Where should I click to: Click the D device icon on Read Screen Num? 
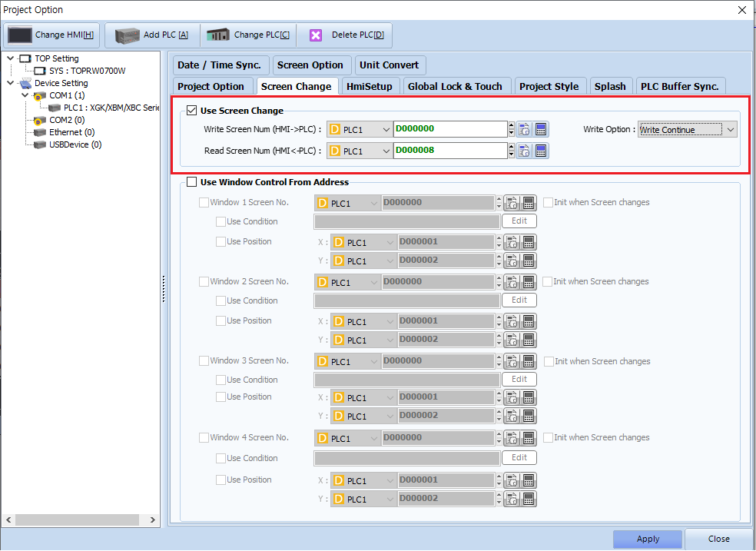click(x=334, y=151)
